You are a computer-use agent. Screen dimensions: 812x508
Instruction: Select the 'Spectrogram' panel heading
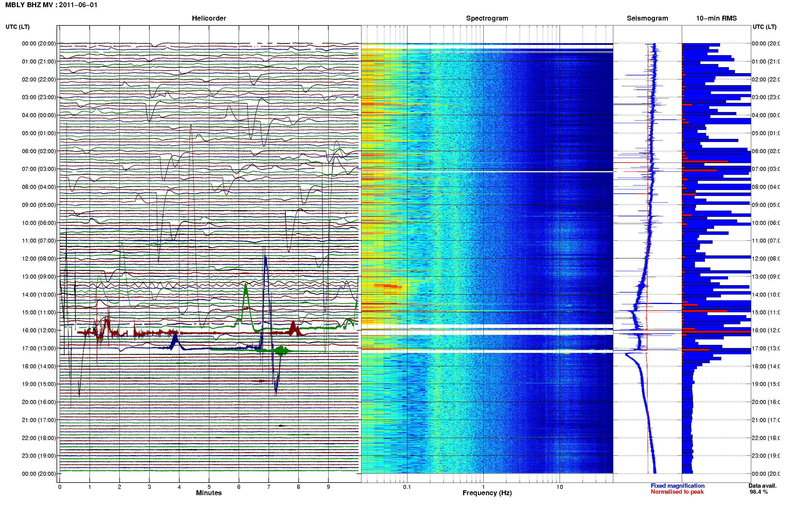pos(487,18)
